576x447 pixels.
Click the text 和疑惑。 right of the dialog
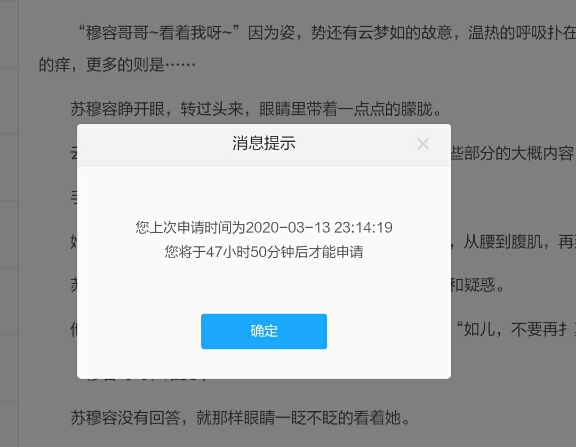tap(478, 285)
